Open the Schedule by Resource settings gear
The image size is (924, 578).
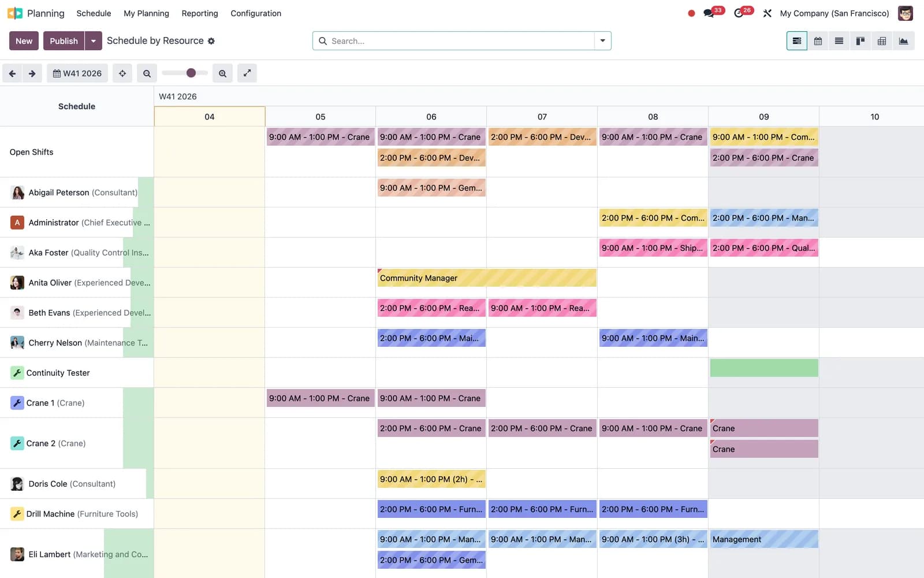click(211, 41)
